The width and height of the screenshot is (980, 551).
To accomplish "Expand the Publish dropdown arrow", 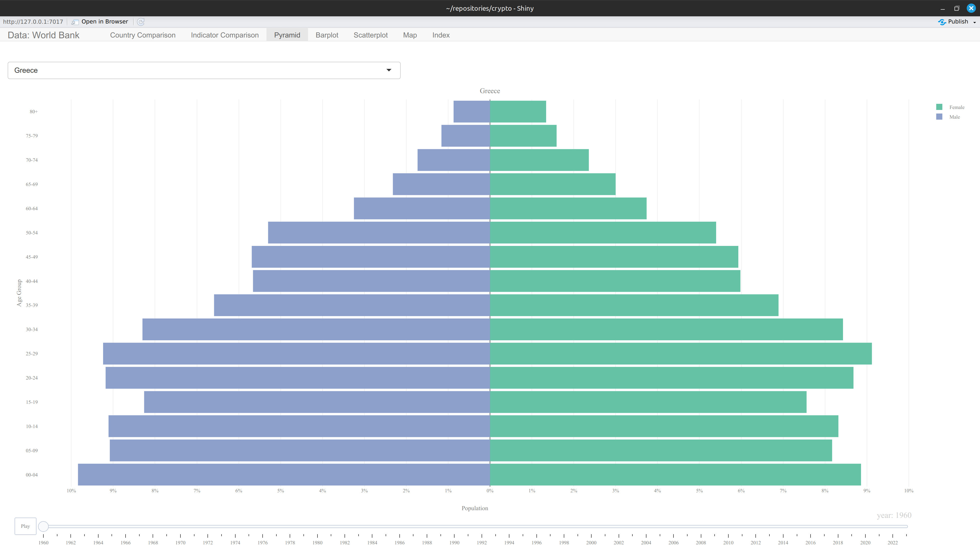I will tap(974, 22).
